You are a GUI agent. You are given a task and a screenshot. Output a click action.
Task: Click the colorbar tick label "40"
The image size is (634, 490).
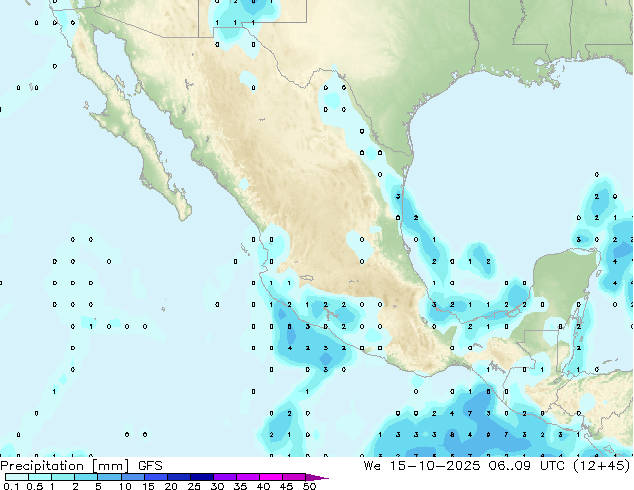263,486
